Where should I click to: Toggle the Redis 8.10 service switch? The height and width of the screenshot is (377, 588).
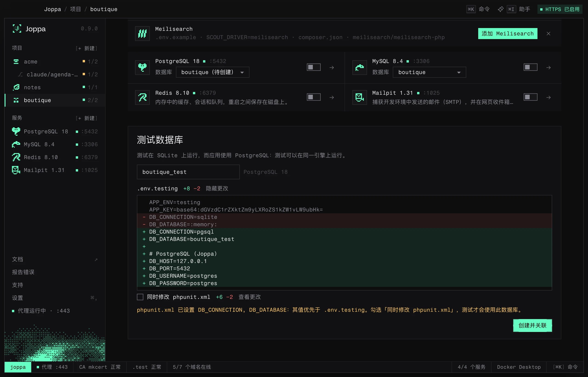click(x=314, y=97)
